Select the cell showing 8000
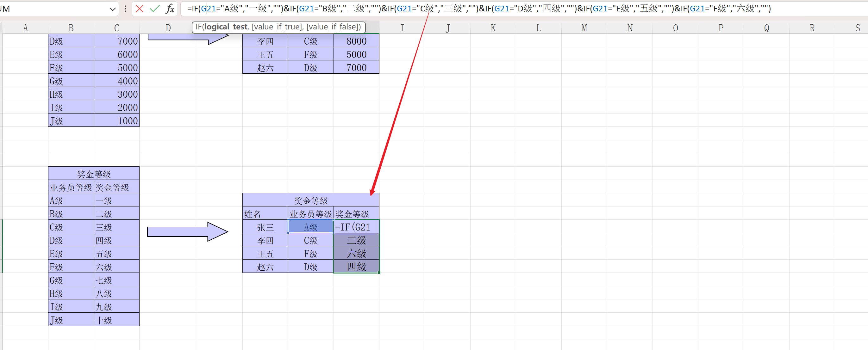 click(356, 41)
